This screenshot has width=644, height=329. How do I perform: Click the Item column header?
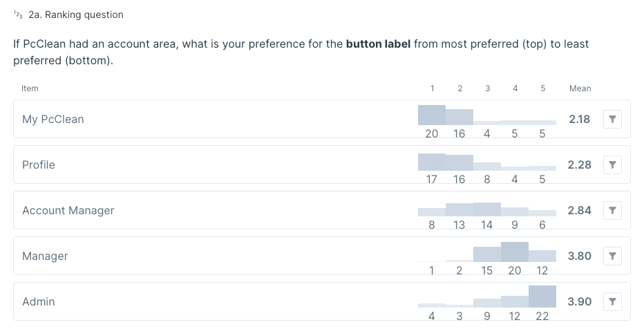coord(30,88)
